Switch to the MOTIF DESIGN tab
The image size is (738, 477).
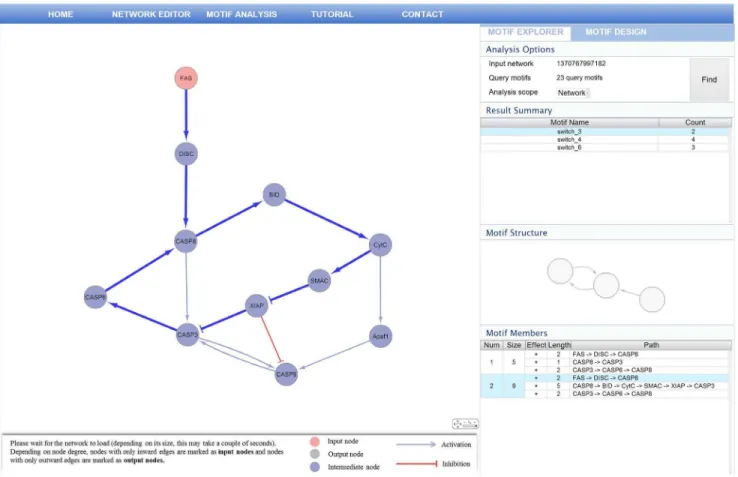(616, 32)
